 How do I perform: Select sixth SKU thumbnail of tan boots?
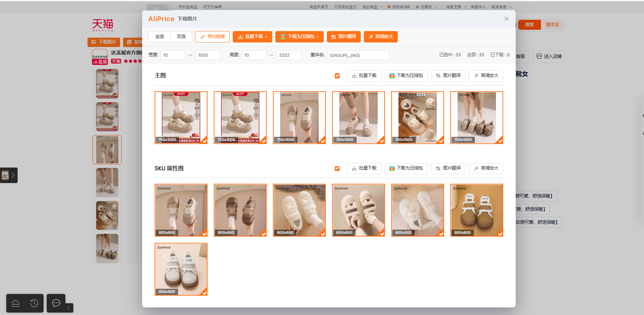coord(477,210)
